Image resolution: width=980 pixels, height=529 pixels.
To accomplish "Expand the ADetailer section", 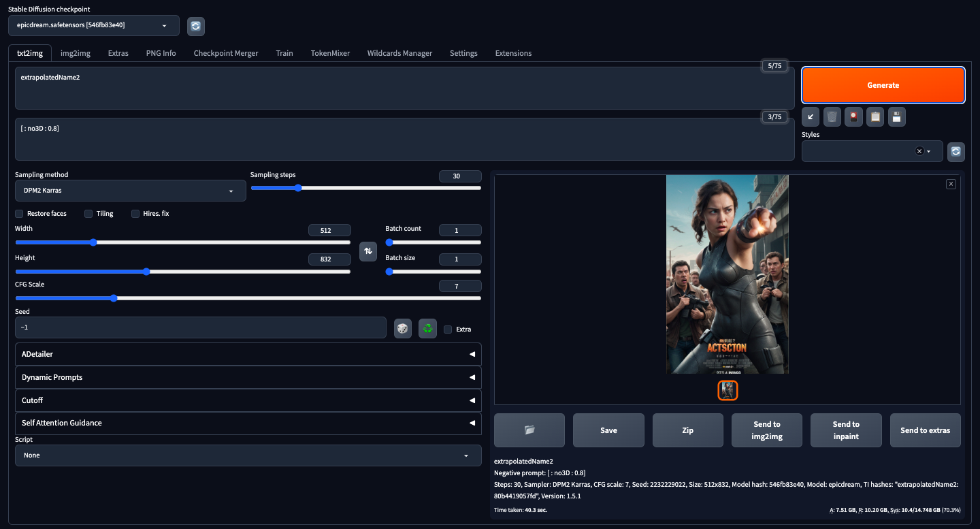I will (x=248, y=354).
